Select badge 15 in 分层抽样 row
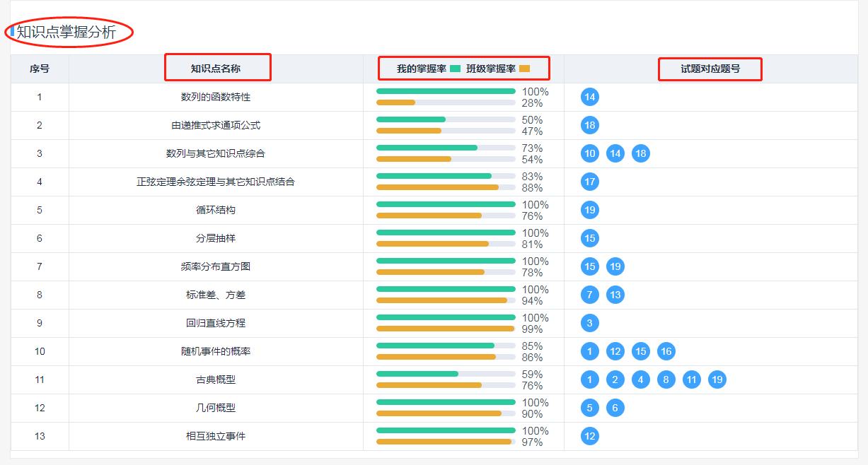The image size is (868, 465). pyautogui.click(x=589, y=238)
